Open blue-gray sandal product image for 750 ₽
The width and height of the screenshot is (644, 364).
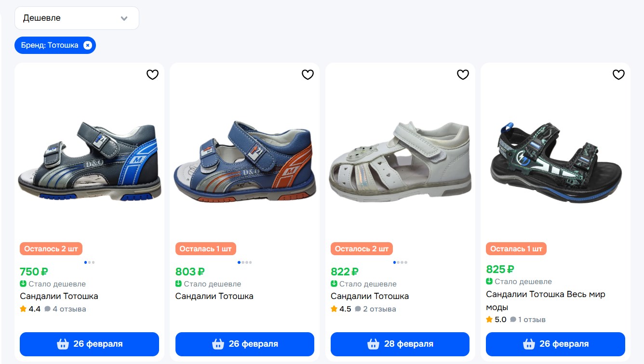[89, 161]
